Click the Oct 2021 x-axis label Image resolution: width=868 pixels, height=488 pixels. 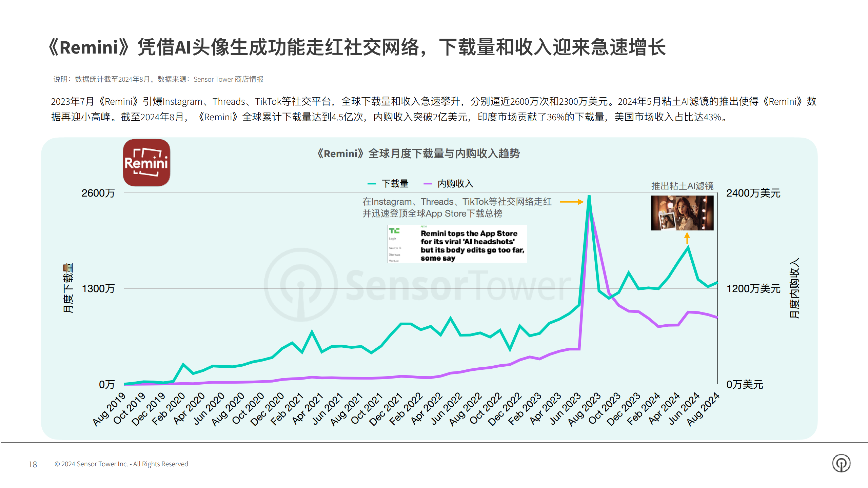[367, 408]
